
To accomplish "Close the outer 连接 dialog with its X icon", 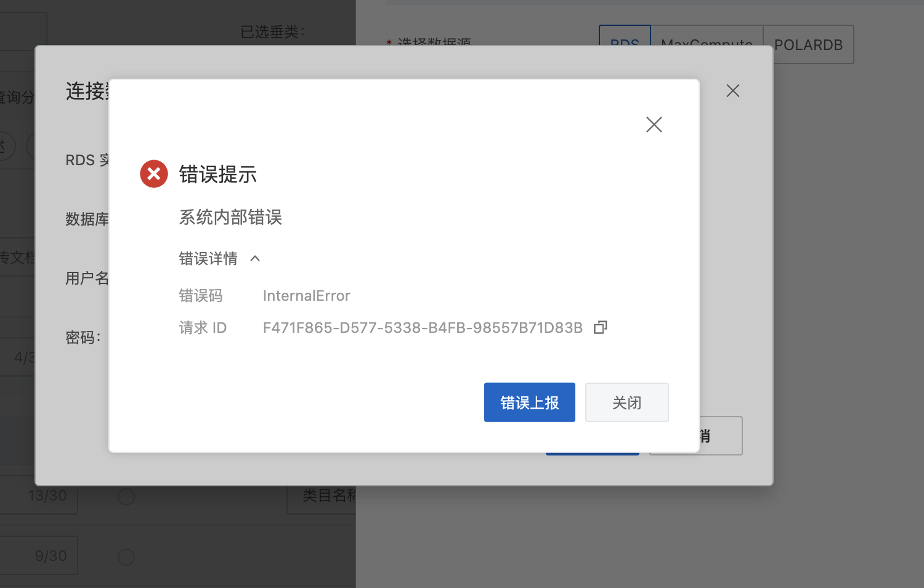I will pos(732,91).
